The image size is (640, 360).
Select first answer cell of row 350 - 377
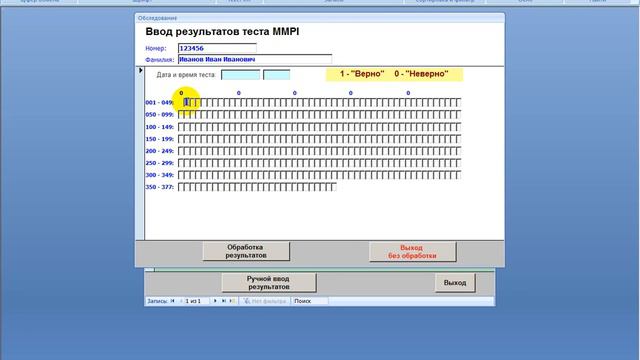181,187
